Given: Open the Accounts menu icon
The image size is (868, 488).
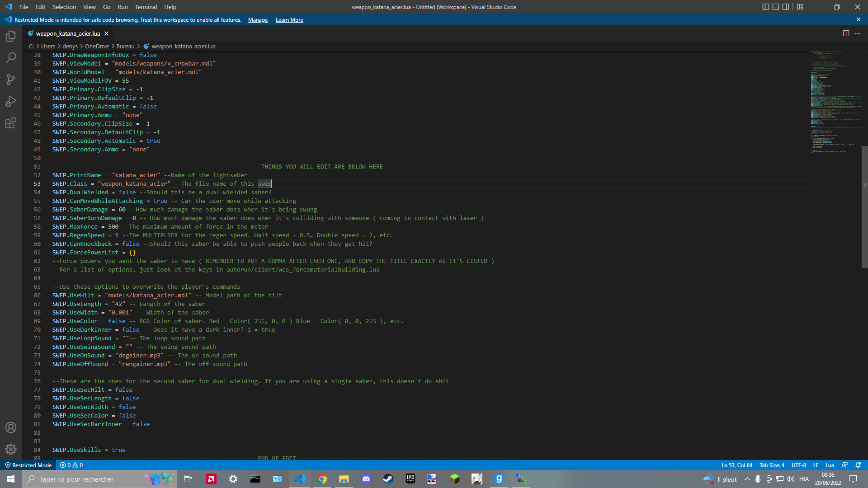Looking at the screenshot, I should pos(11,427).
